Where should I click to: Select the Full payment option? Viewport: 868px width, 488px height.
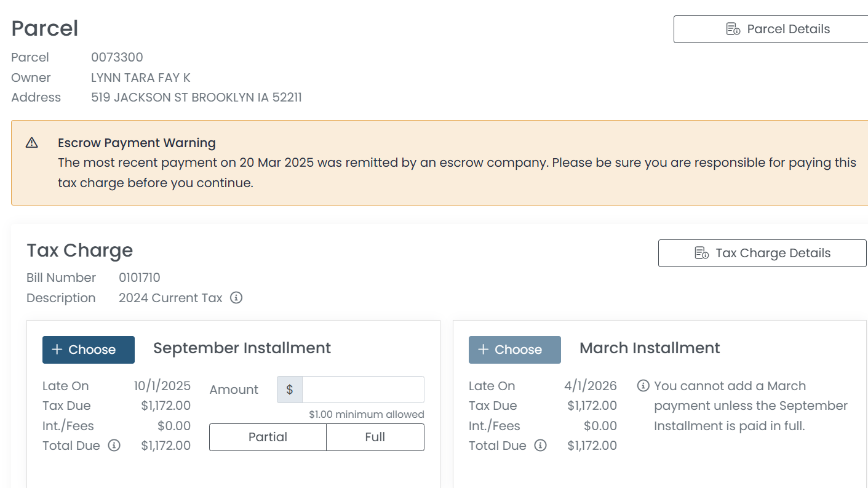pos(375,437)
